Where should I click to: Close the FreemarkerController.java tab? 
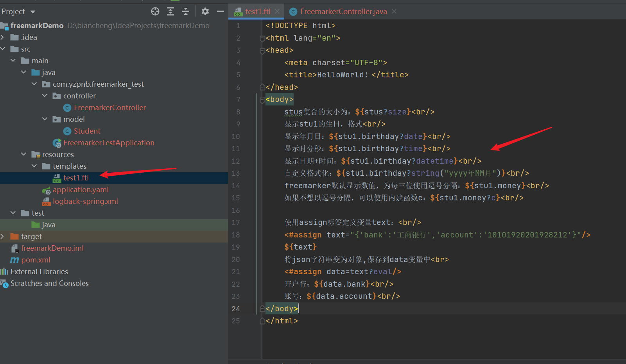[394, 11]
